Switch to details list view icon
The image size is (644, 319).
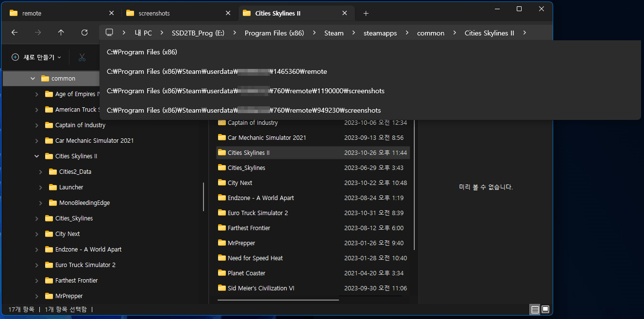coord(535,309)
